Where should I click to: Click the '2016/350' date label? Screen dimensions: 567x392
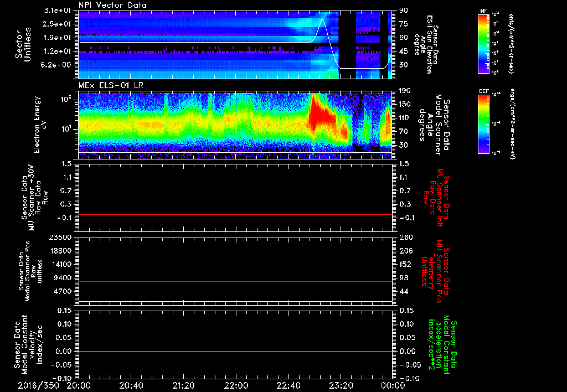pyautogui.click(x=38, y=385)
